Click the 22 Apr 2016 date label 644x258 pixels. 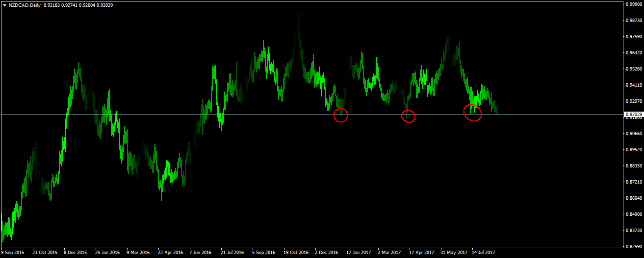(170, 253)
